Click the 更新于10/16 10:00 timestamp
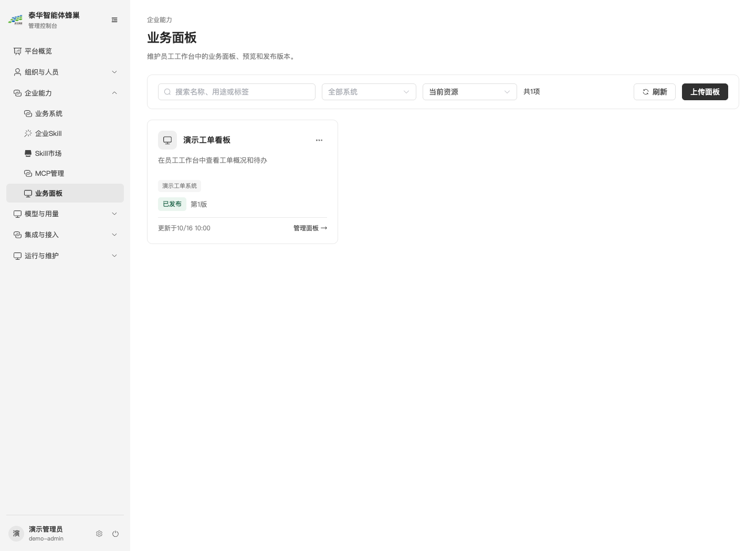This screenshot has width=756, height=551. [184, 228]
